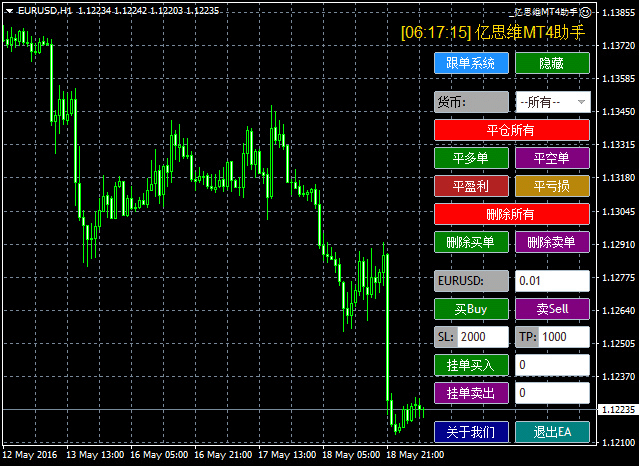Click the 货币: label box
Viewport: 639px width, 466px height.
click(471, 102)
